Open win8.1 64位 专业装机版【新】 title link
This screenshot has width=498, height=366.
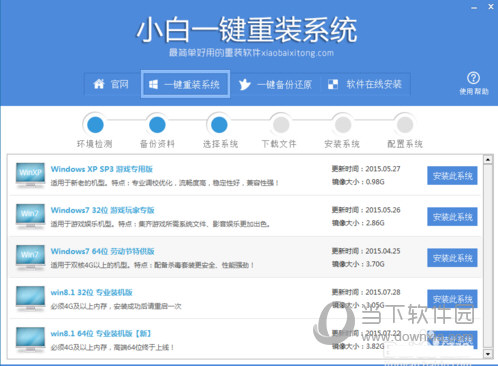click(x=101, y=333)
